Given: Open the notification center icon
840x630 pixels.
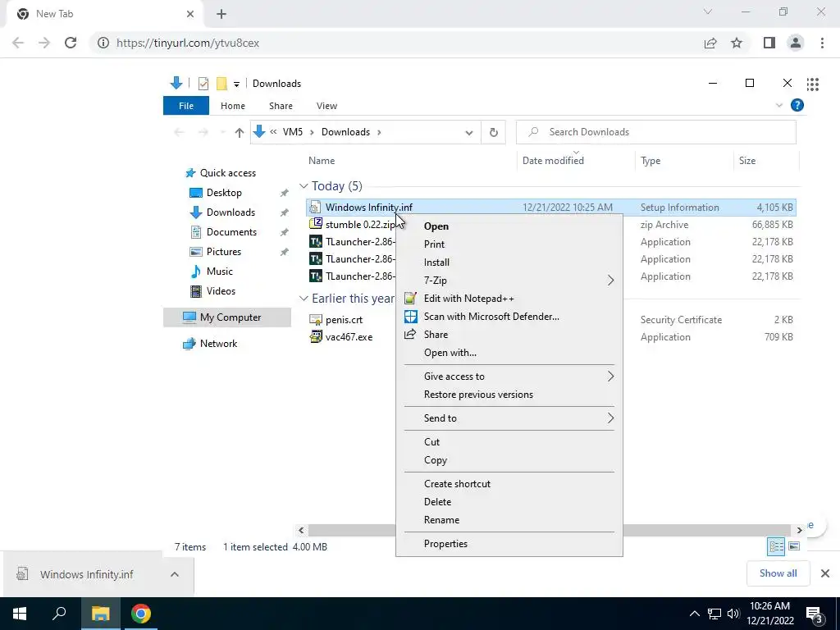Looking at the screenshot, I should point(815,614).
